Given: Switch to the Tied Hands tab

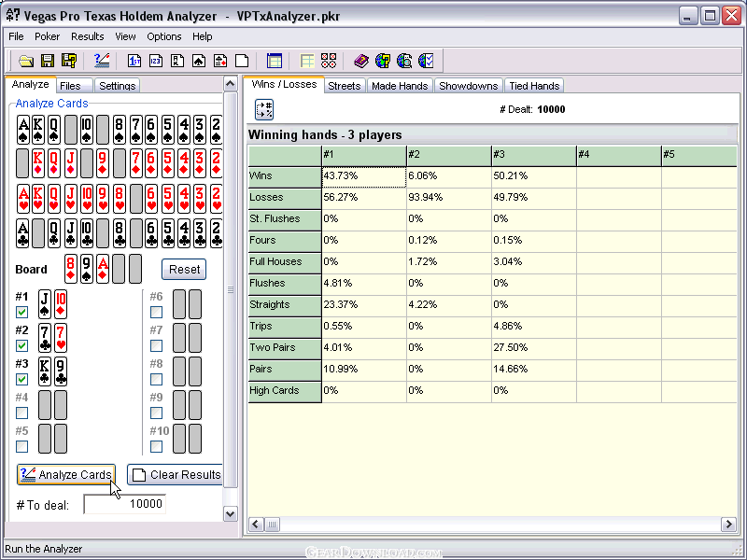Looking at the screenshot, I should [x=534, y=86].
